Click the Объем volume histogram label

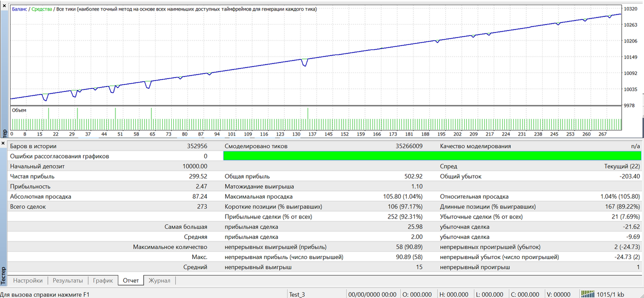(19, 110)
